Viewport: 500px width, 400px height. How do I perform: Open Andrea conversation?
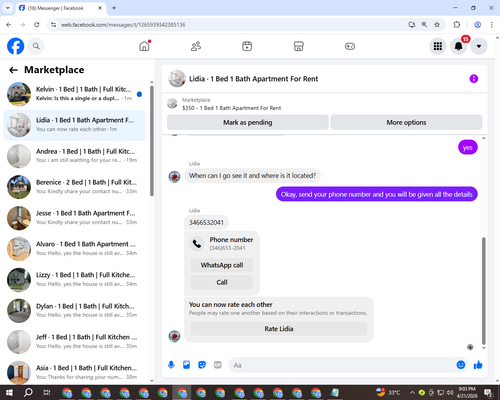tap(75, 156)
